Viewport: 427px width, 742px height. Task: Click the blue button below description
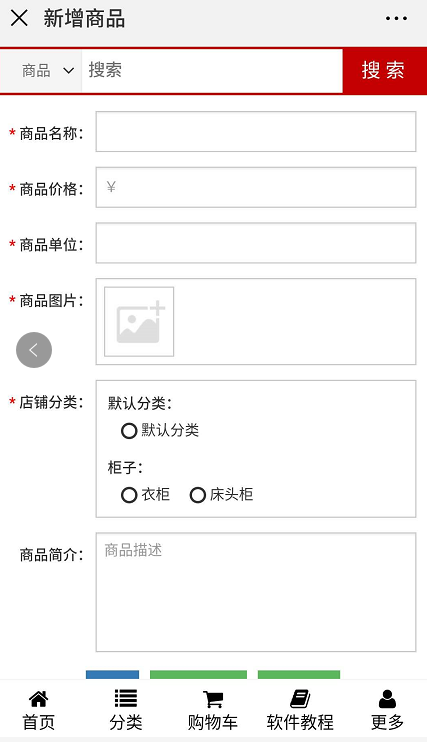(x=113, y=675)
